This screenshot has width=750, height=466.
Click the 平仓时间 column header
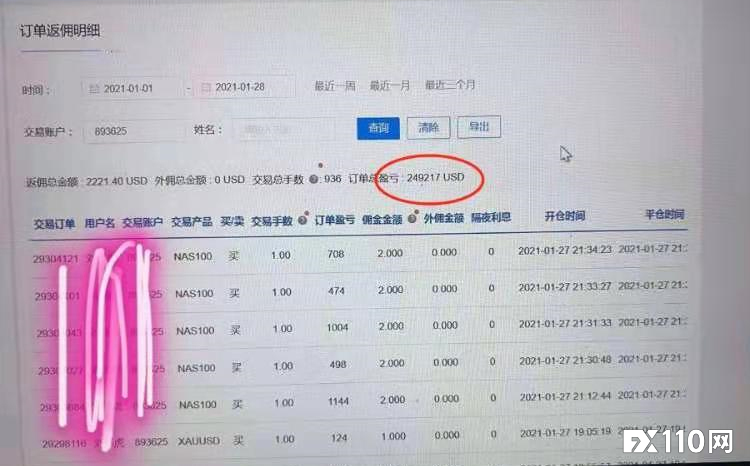[665, 214]
